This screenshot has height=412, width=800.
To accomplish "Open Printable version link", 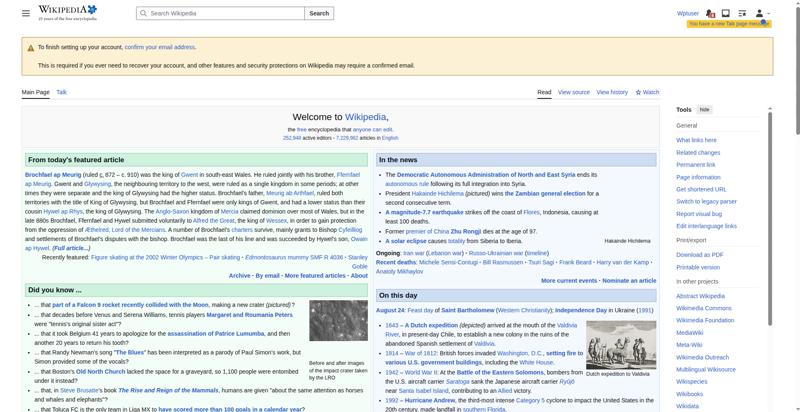I will click(x=697, y=267).
